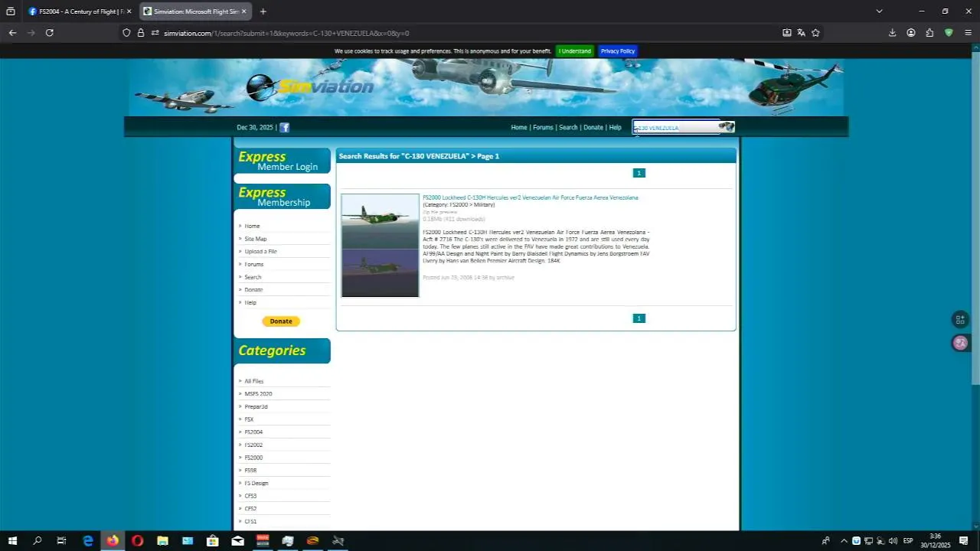Open Forums in the left sidebar

pos(253,264)
